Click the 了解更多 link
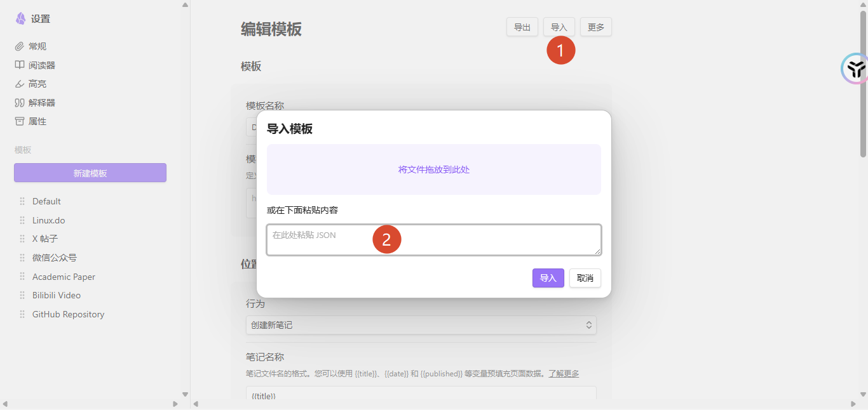868x410 pixels. (564, 373)
